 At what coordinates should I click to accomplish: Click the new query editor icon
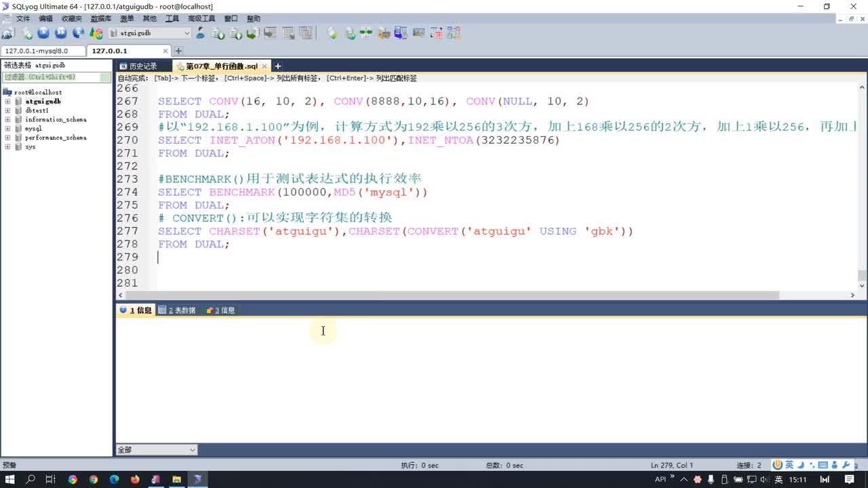pos(27,33)
